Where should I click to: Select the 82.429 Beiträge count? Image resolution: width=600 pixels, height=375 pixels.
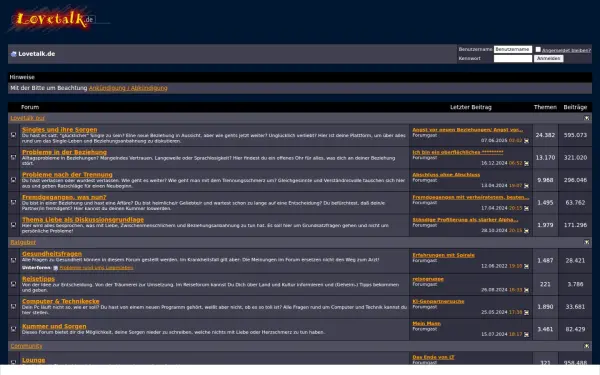coord(575,329)
